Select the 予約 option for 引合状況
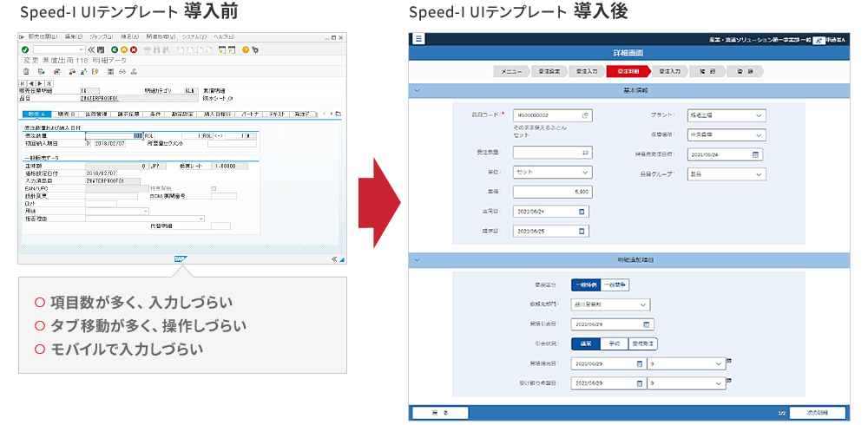 point(615,343)
